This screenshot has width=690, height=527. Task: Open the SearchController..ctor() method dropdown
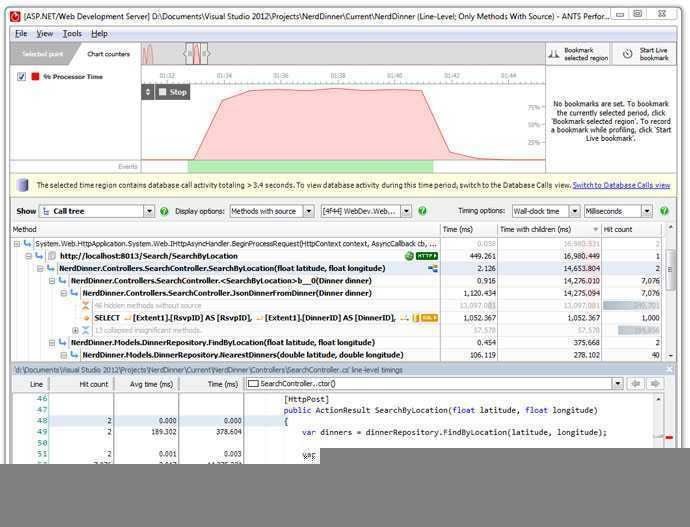pyautogui.click(x=435, y=384)
